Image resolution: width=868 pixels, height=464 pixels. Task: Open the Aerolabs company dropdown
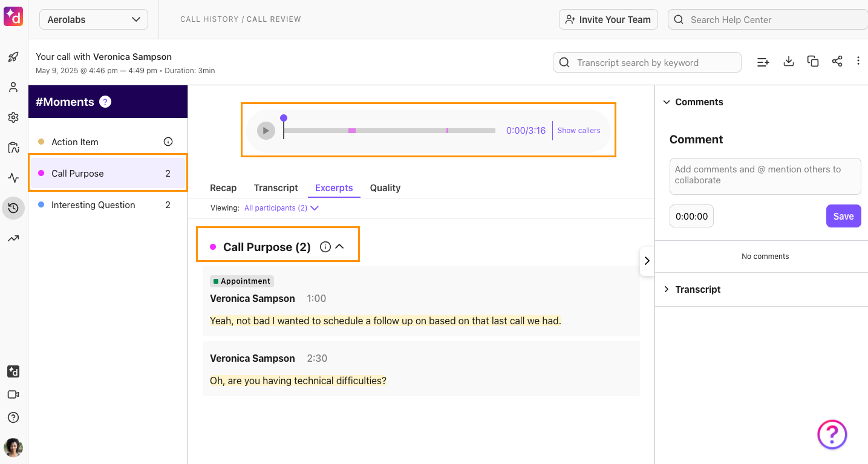coord(94,19)
